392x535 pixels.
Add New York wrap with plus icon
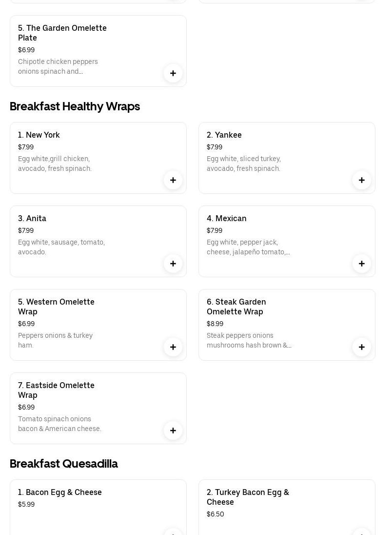pos(173,180)
